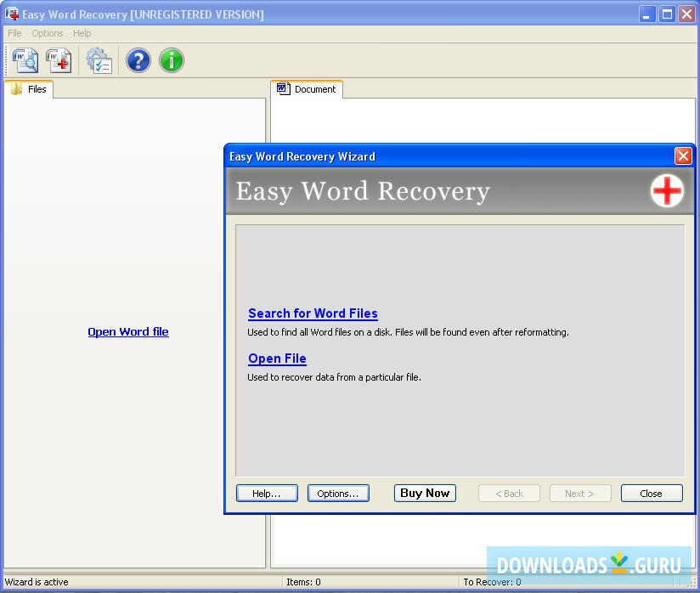Image resolution: width=700 pixels, height=593 pixels.
Task: Click the Open Word file toolbar icon with red cross
Action: (59, 60)
